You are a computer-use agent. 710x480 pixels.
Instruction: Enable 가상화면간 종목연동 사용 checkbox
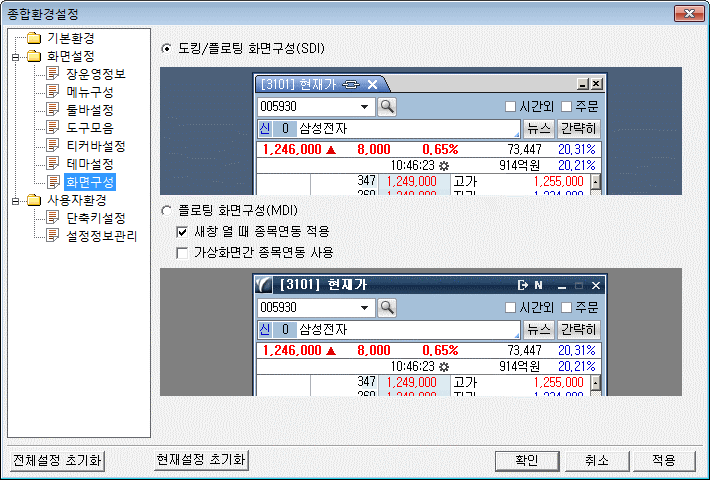[182, 253]
